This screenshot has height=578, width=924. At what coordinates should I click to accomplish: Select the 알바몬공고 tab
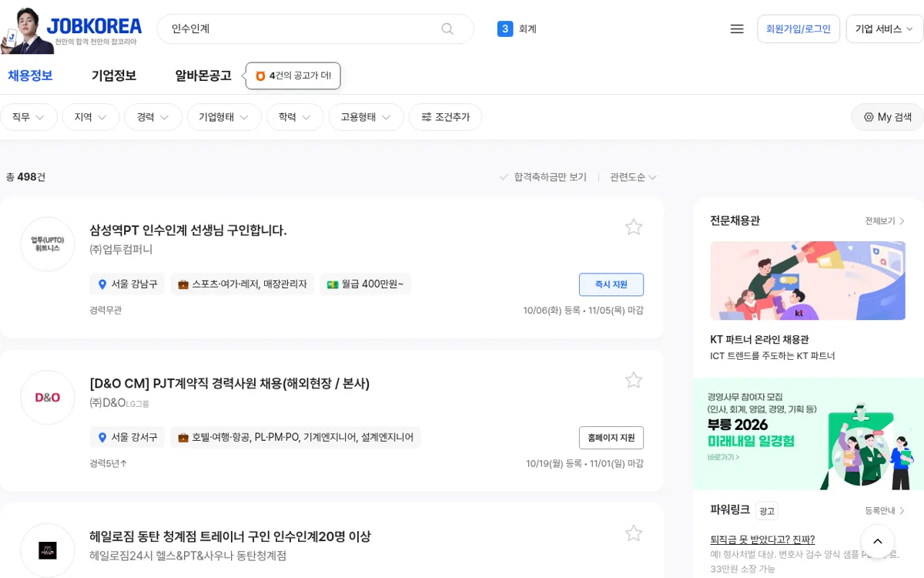coord(203,76)
